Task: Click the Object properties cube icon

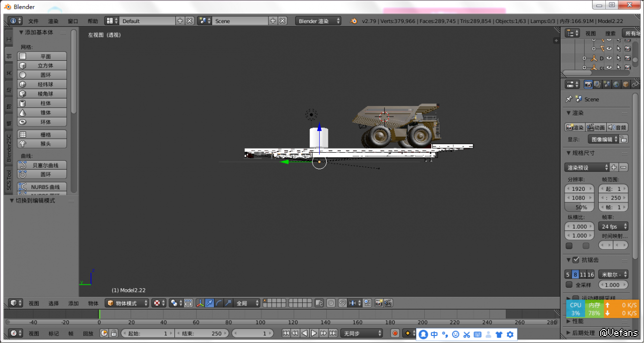Action: tap(626, 84)
